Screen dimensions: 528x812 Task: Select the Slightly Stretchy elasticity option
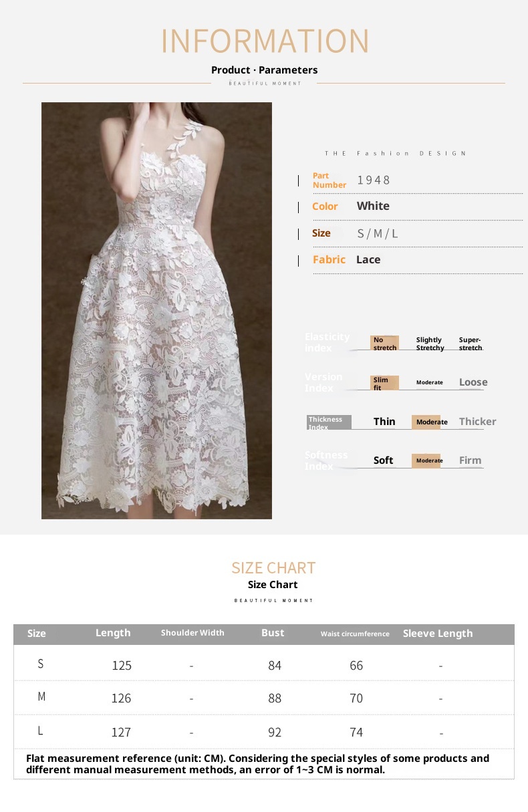pos(430,344)
